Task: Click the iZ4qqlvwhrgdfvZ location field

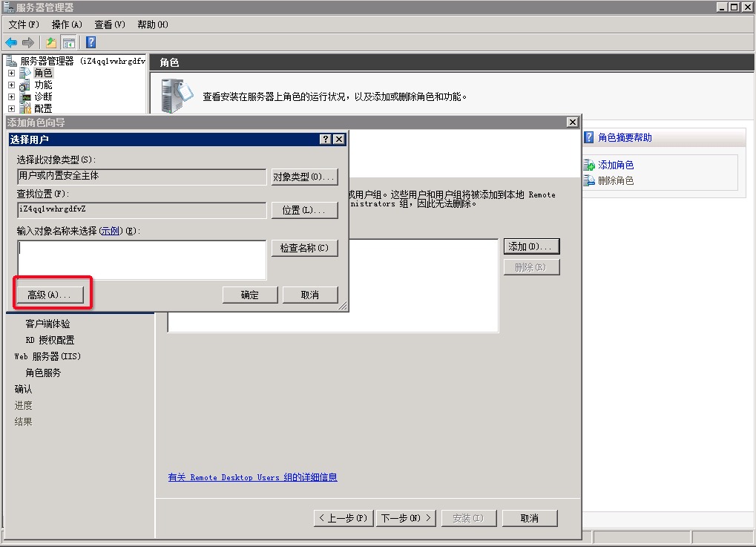Action: coord(142,210)
